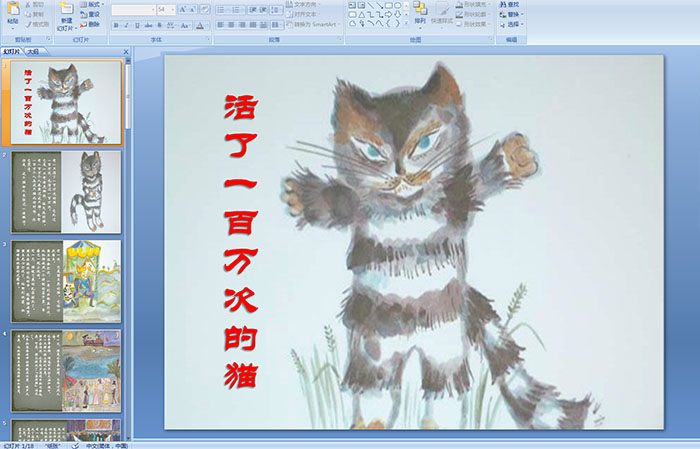
Task: Click the Paste clipboard icon
Action: (x=13, y=9)
